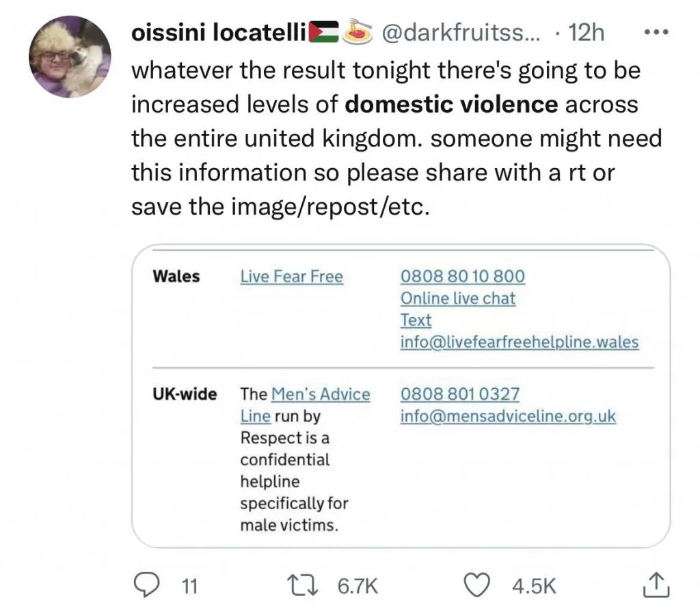
Task: Email info@livefearfreehelpline.wales
Action: (x=520, y=342)
